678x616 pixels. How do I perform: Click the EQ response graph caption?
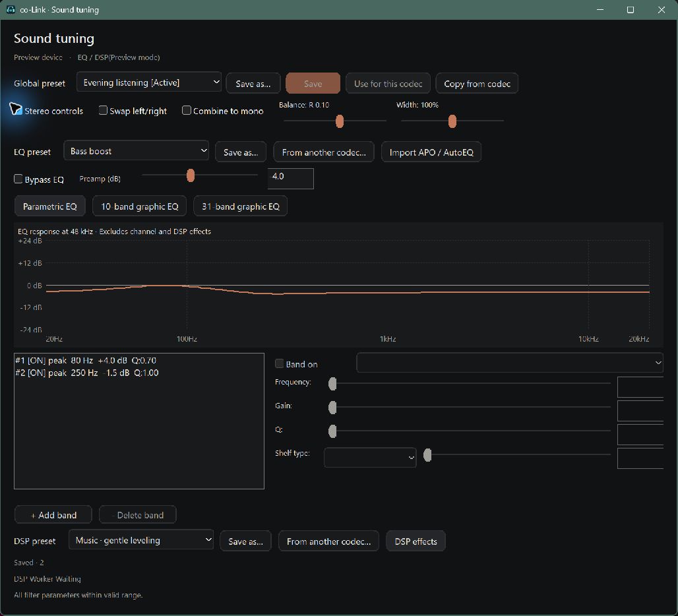pyautogui.click(x=114, y=231)
